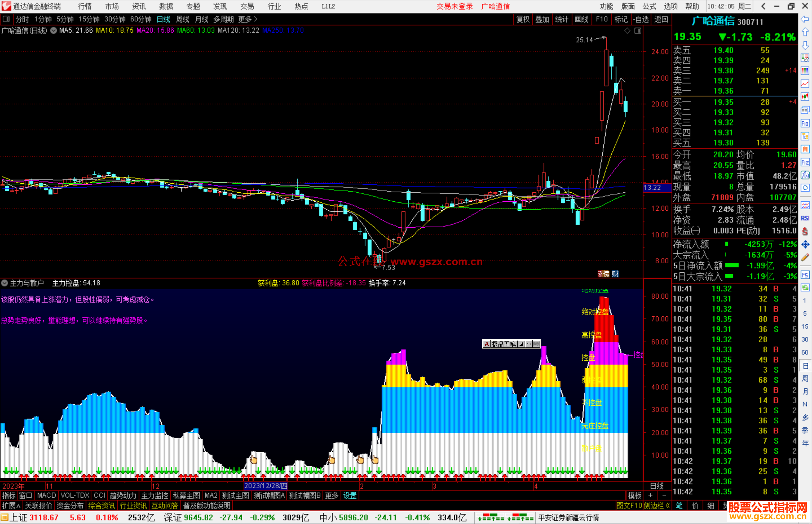This screenshot has width=812, height=524.
Task: Toggle the panel layout icon left of 分时
Action: [6, 19]
